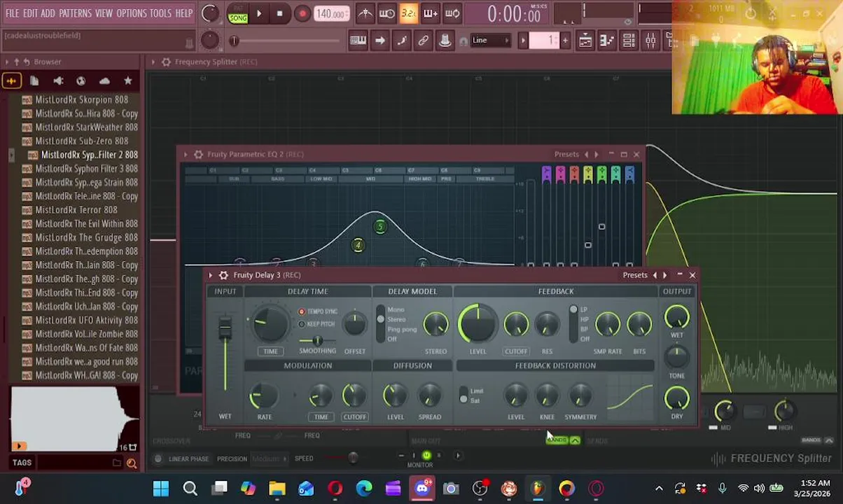Show the browser files tab icon
The height and width of the screenshot is (504, 843).
34,81
